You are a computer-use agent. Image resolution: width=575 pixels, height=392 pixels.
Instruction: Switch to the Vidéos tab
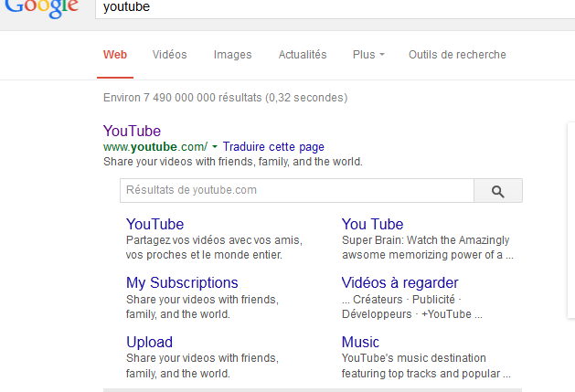point(169,55)
